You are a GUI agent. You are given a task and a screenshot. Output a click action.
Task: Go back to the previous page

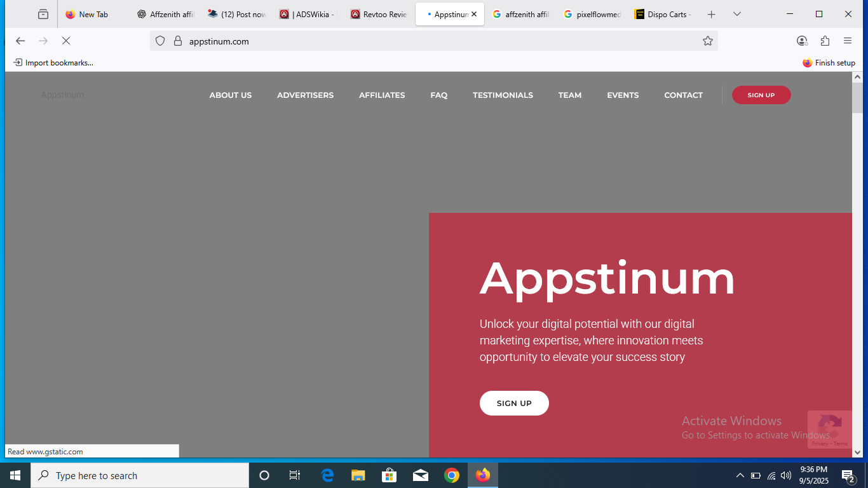pyautogui.click(x=20, y=41)
